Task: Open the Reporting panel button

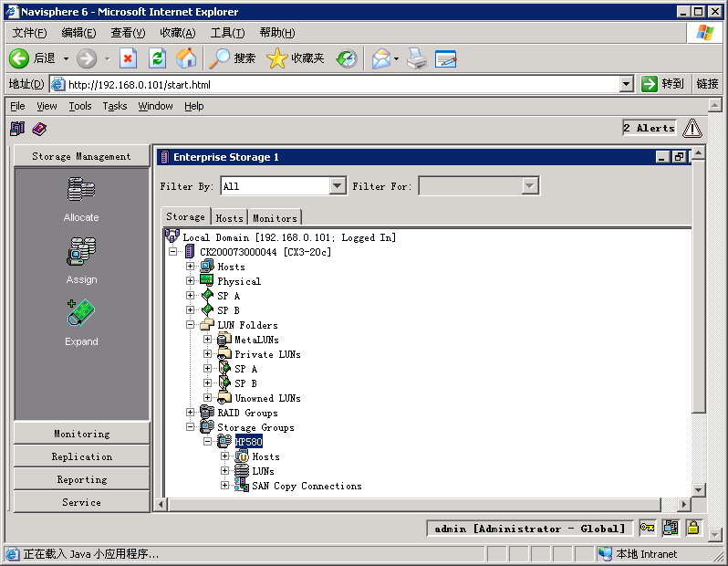Action: tap(82, 479)
